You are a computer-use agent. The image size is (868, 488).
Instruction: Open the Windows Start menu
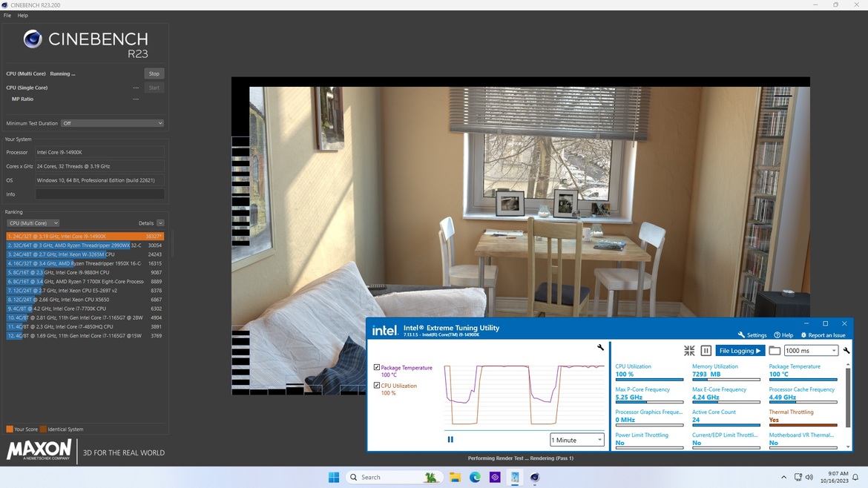pos(334,477)
